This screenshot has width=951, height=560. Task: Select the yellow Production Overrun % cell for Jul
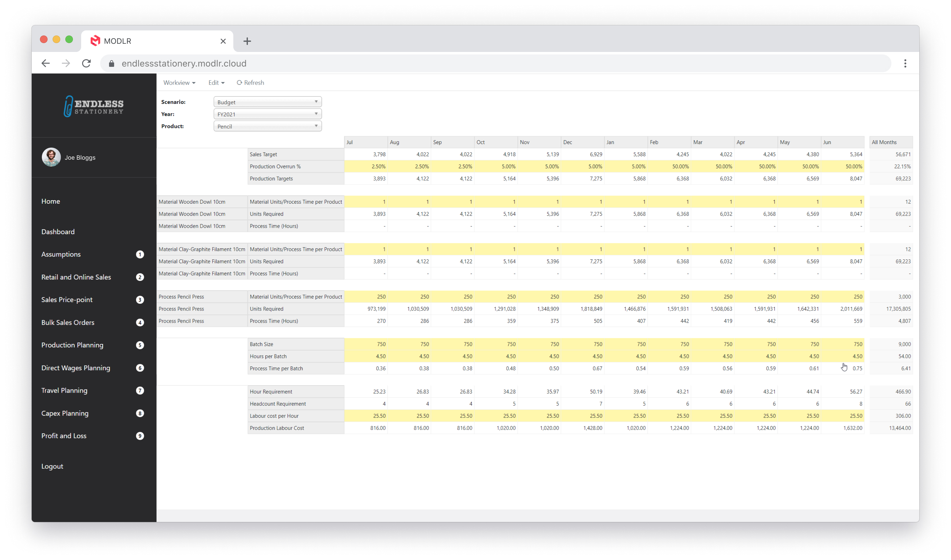366,166
